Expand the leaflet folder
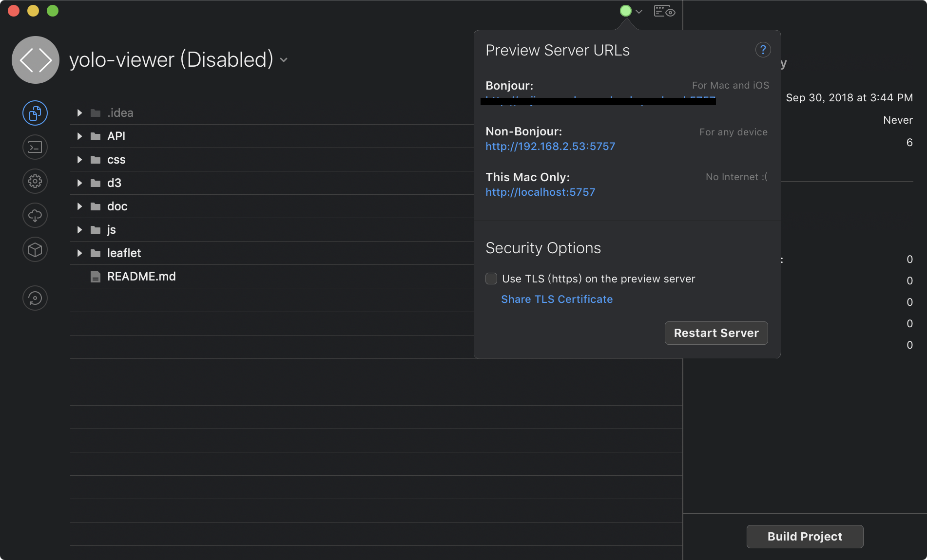The height and width of the screenshot is (560, 927). point(79,253)
